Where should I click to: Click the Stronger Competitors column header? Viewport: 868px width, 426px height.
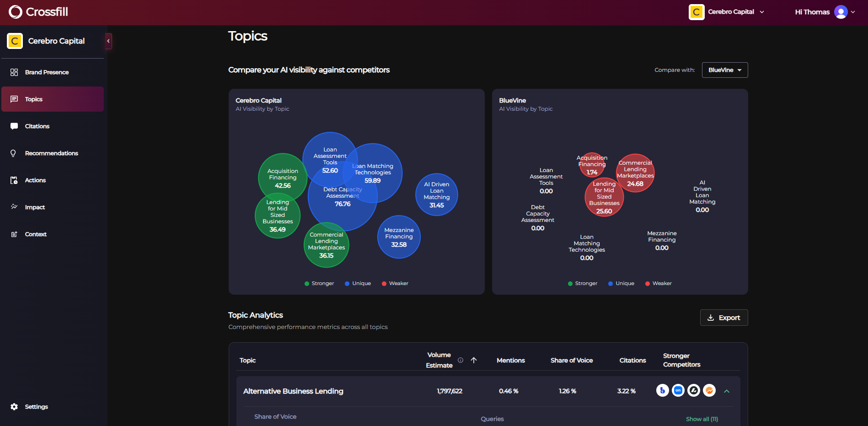point(681,360)
